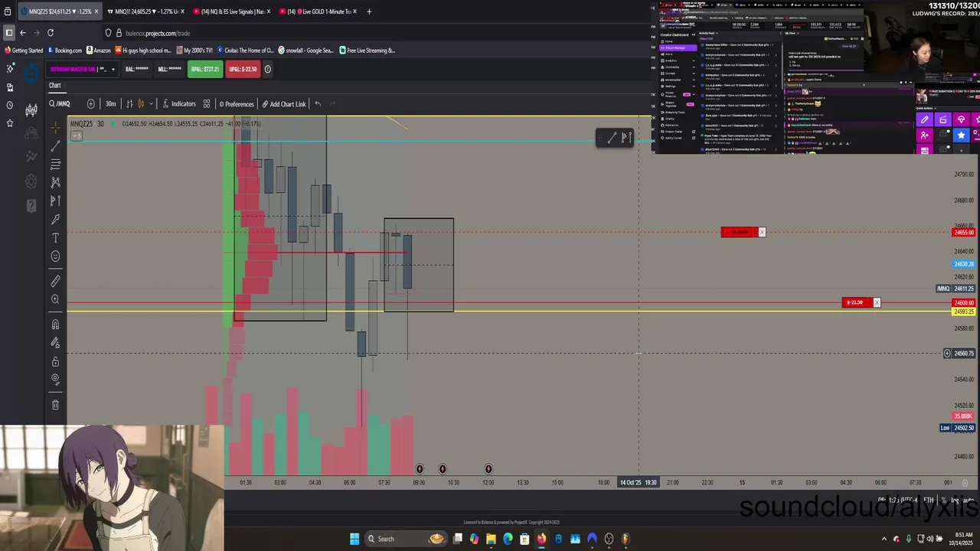Open the Windows Start menu
This screenshot has width=980, height=551.
point(354,539)
